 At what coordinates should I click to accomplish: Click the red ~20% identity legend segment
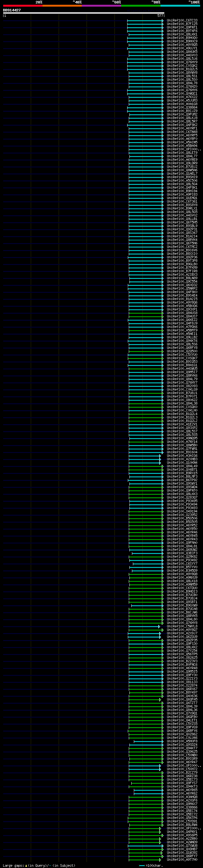[23, 6]
